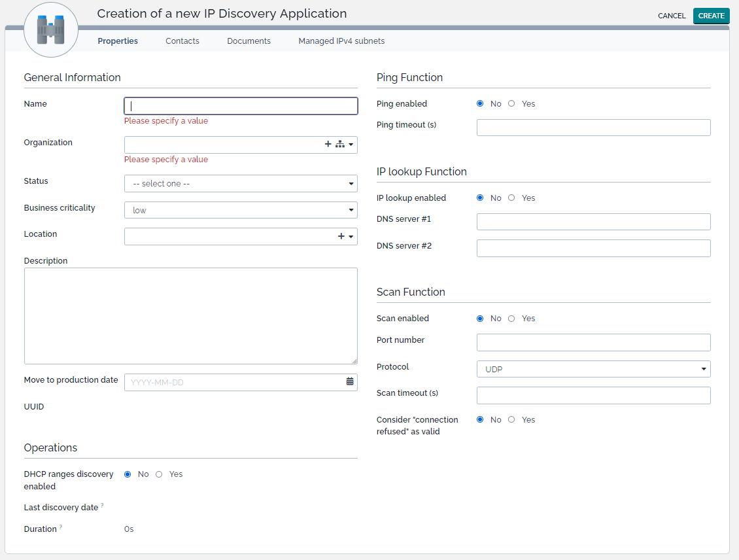Open the Move to production date calendar
Screen dimensions: 739x560
point(350,381)
